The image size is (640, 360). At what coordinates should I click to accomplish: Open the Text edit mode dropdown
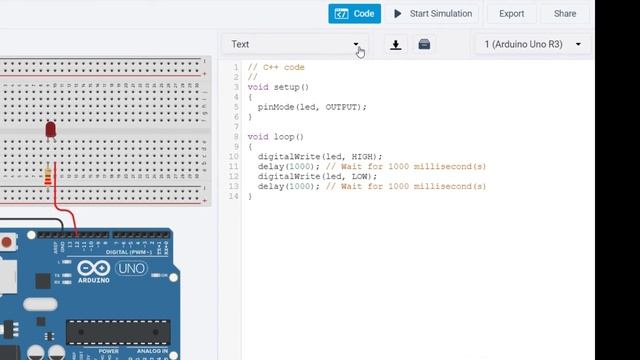pyautogui.click(x=295, y=44)
